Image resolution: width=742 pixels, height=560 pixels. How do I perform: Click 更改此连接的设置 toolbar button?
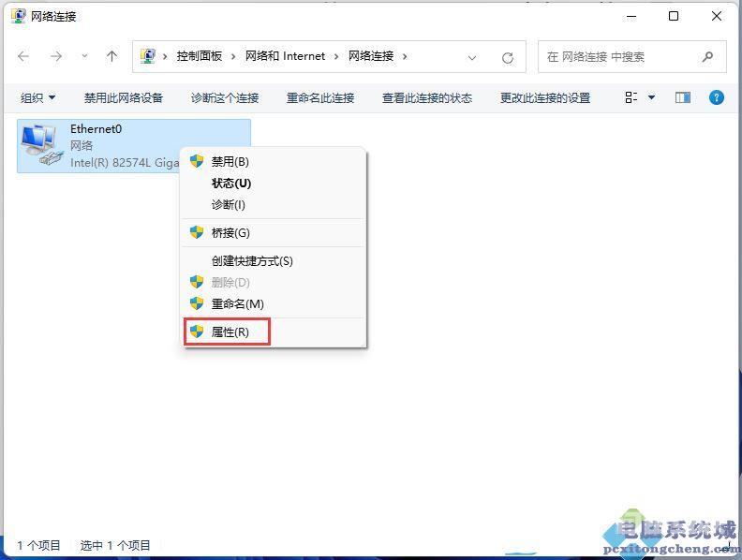click(545, 98)
